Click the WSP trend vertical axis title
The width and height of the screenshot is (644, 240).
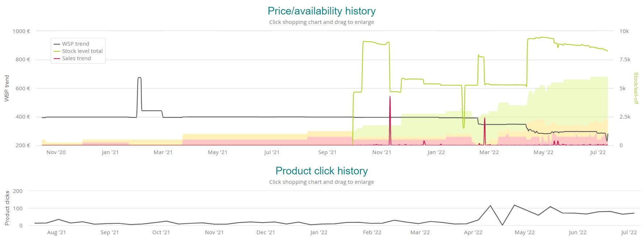click(x=7, y=88)
